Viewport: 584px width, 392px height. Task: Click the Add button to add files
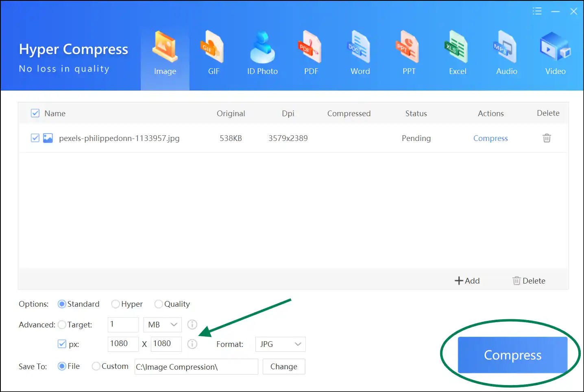pos(467,281)
